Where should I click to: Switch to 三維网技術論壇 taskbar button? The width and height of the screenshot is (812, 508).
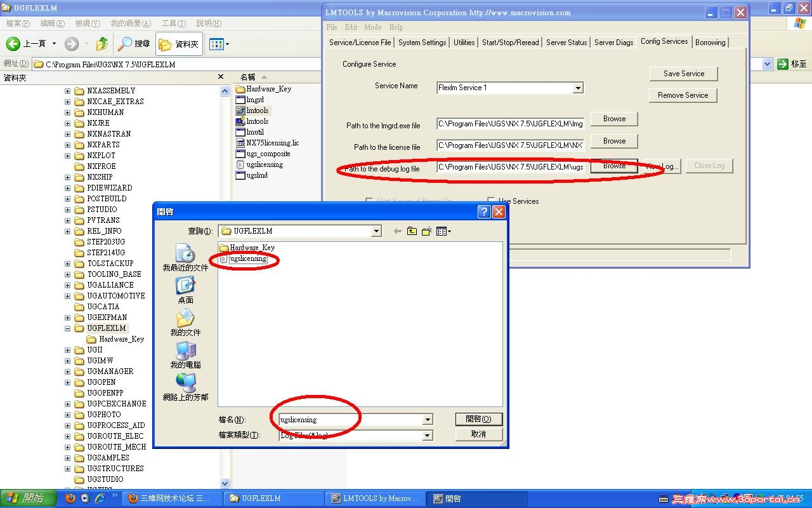[171, 498]
